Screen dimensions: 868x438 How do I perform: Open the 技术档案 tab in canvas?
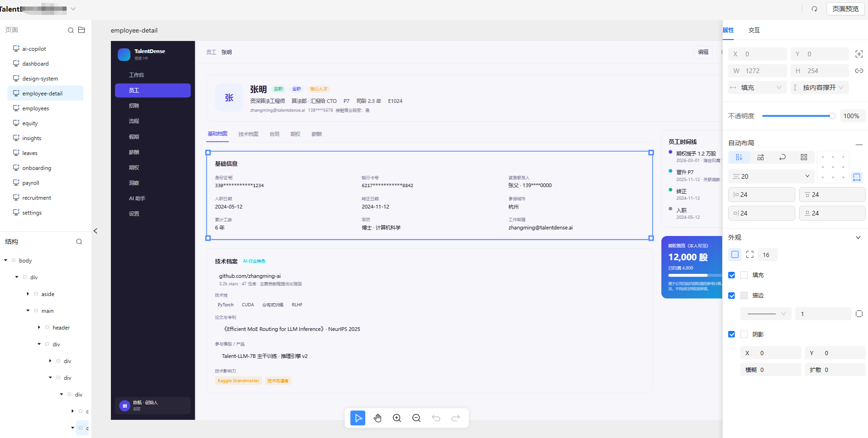point(248,134)
